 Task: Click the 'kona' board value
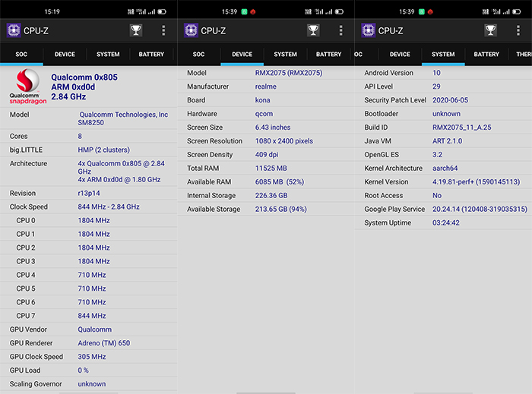[263, 100]
